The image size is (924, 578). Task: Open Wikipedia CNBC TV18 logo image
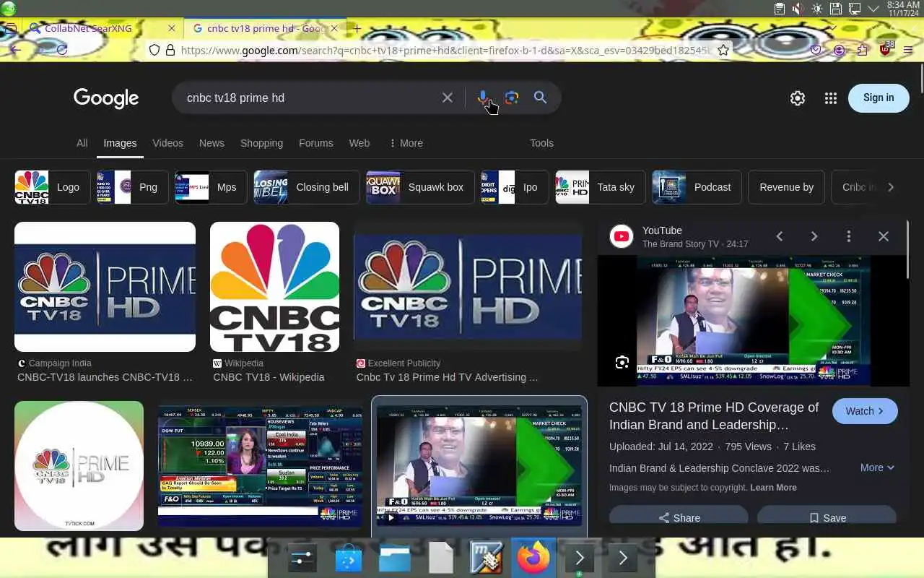coord(274,287)
